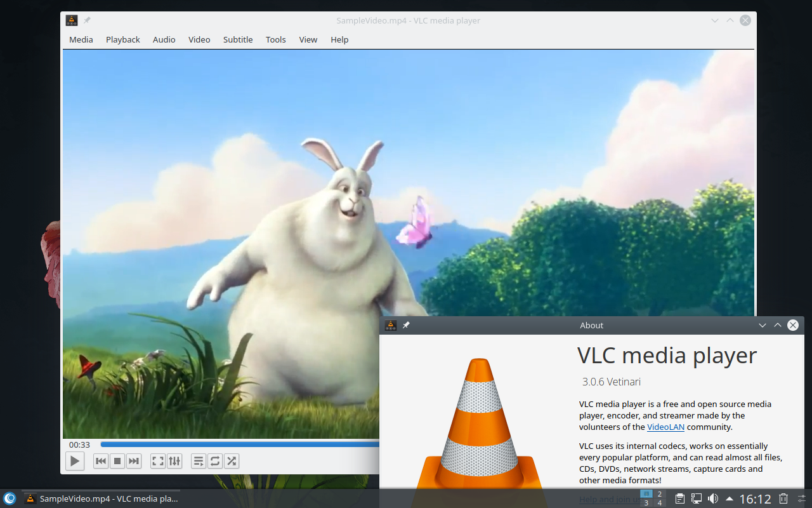
Task: Switch to virtual desktop 4 in pager
Action: (x=660, y=503)
